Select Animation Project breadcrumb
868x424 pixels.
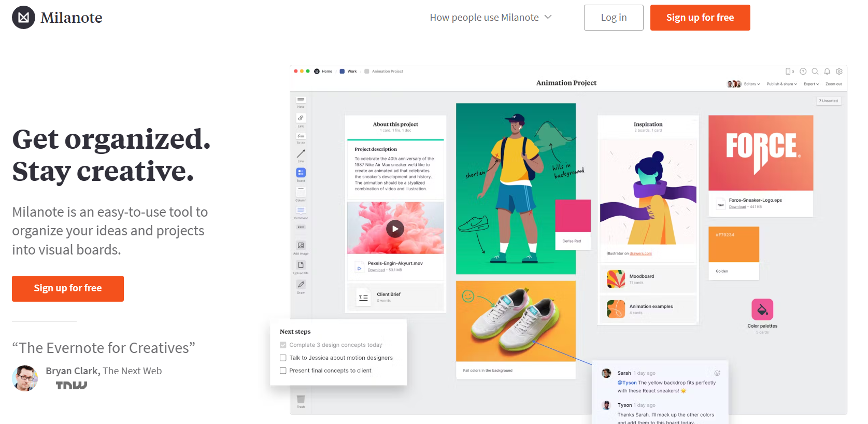pos(383,72)
